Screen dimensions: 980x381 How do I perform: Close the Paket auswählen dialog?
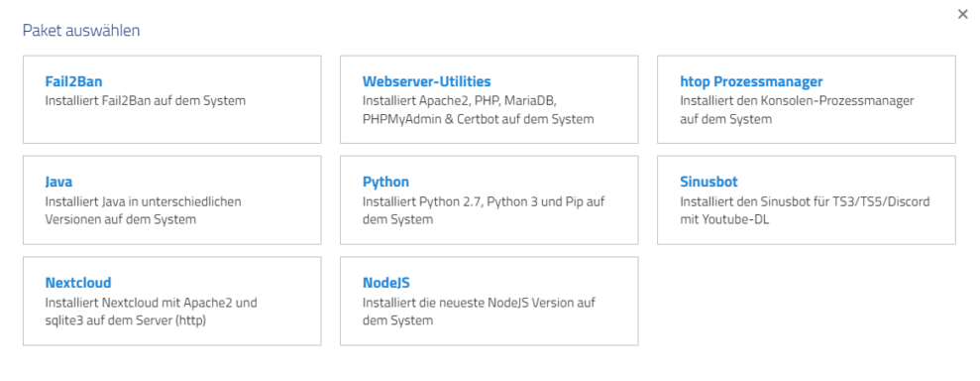click(x=962, y=15)
